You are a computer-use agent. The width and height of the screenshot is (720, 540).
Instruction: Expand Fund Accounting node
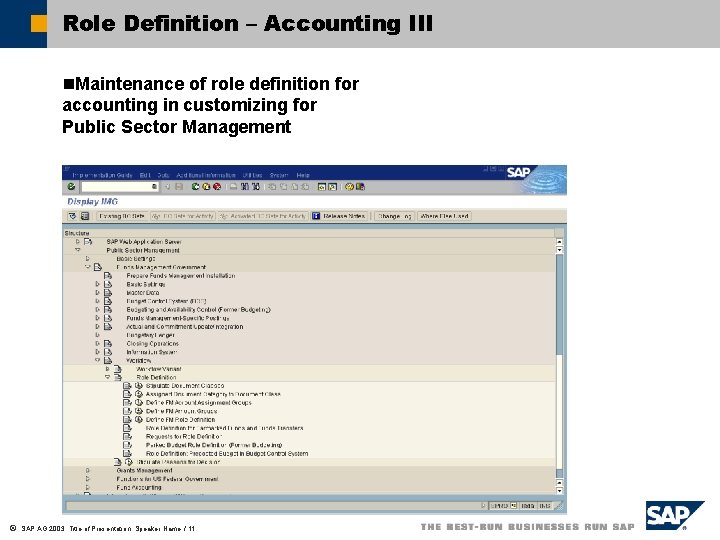point(88,487)
